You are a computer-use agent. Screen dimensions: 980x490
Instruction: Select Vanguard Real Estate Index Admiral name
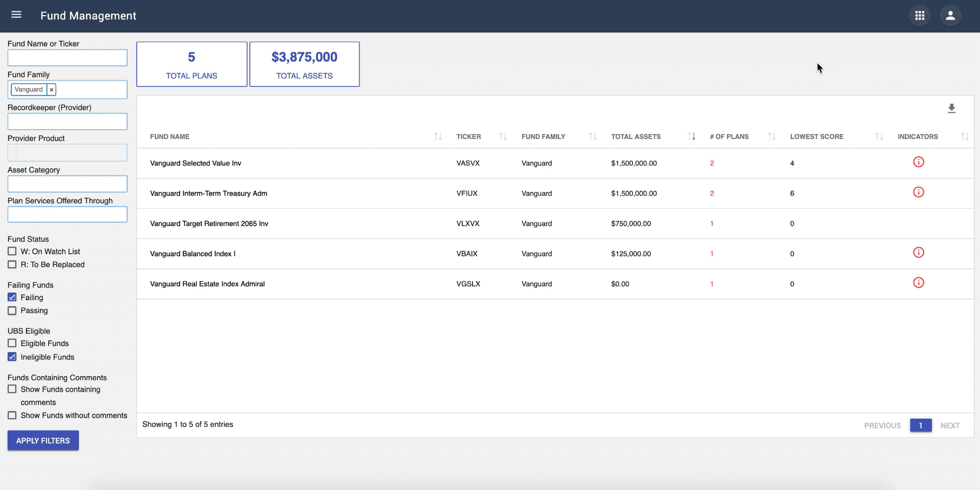coord(208,284)
